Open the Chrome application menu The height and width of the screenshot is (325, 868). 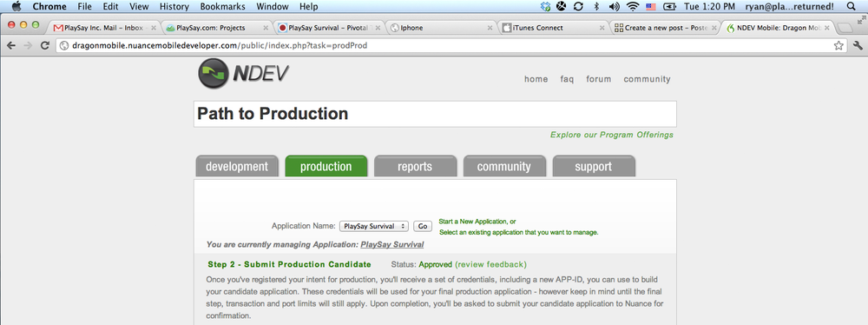pos(49,7)
